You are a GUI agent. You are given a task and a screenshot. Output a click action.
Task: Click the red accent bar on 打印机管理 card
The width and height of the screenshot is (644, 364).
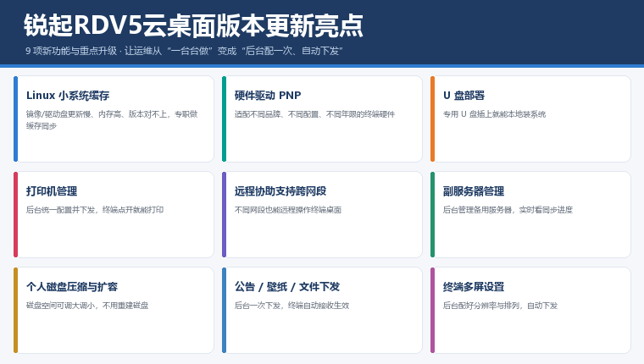pos(15,214)
